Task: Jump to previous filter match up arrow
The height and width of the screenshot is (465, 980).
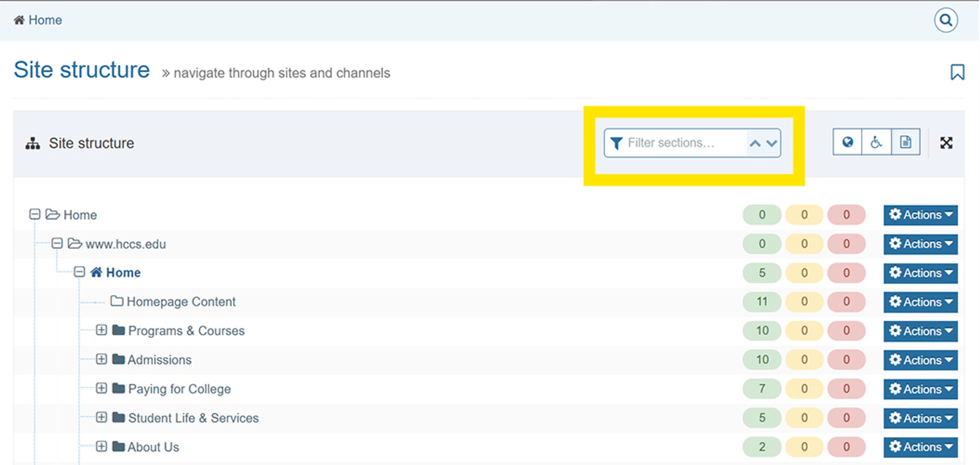Action: coord(755,143)
